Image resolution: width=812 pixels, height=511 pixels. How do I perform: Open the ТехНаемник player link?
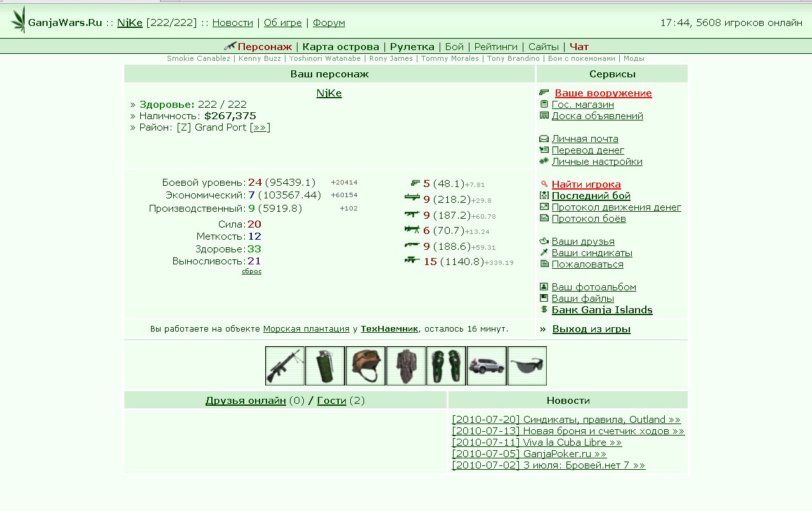click(390, 329)
